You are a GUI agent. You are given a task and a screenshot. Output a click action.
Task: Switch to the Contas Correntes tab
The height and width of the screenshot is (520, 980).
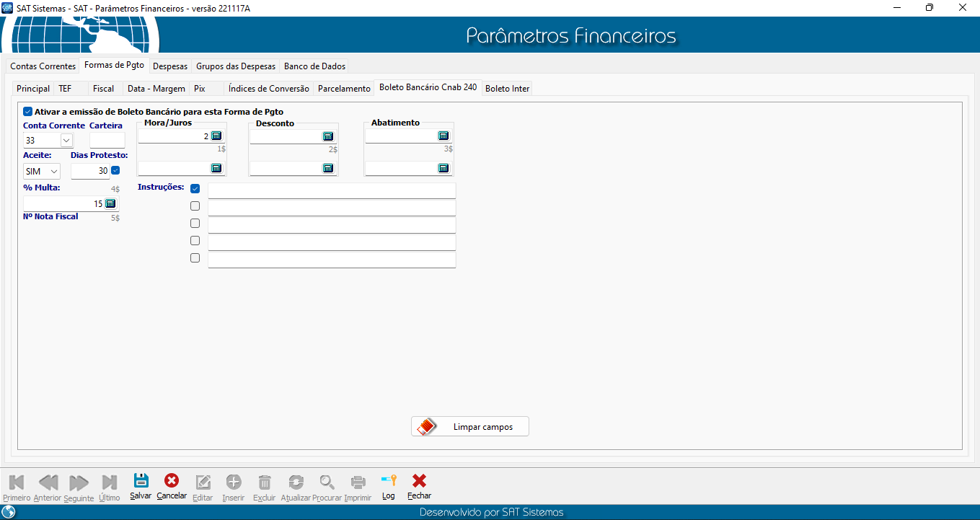[x=43, y=66]
